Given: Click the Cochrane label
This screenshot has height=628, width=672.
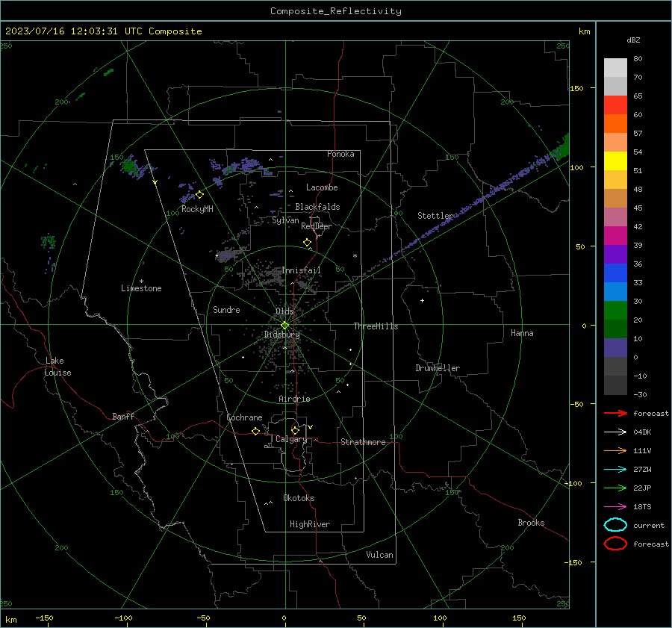Looking at the screenshot, I should (x=244, y=417).
